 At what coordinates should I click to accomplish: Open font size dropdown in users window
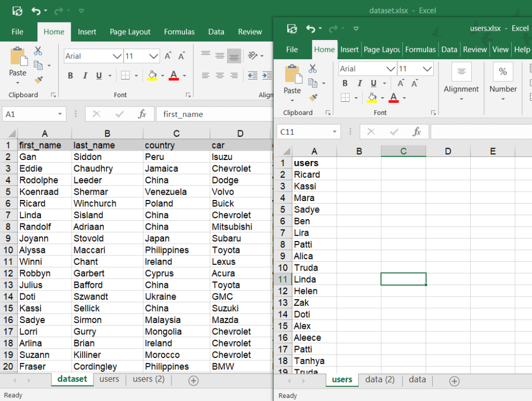[x=428, y=69]
